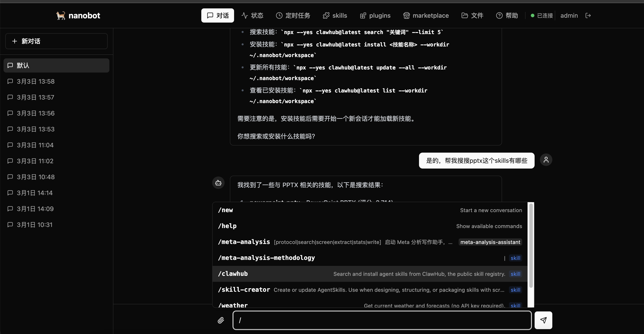The height and width of the screenshot is (334, 644).
Task: Open conversation 3月3日 13:57
Action: point(56,97)
